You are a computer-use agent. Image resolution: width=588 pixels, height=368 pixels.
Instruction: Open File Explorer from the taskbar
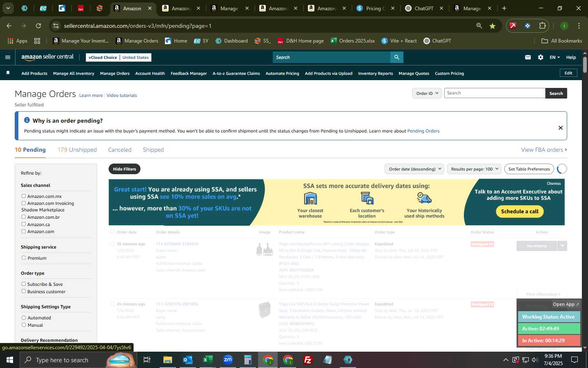click(x=168, y=360)
